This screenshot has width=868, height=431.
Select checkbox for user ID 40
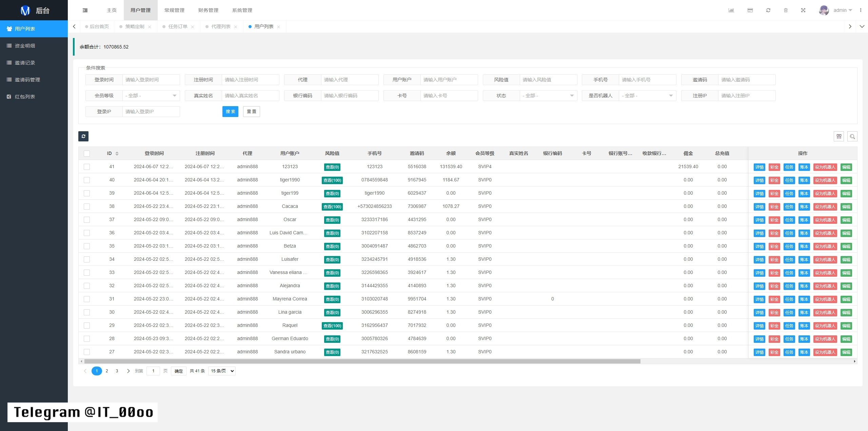click(x=87, y=180)
